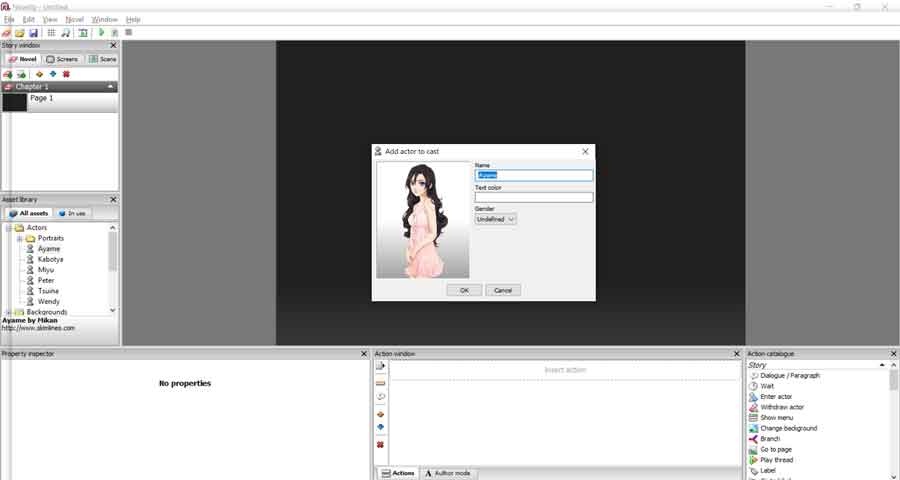
Task: Select the Miyu actor in the Asset library
Action: [x=40, y=270]
